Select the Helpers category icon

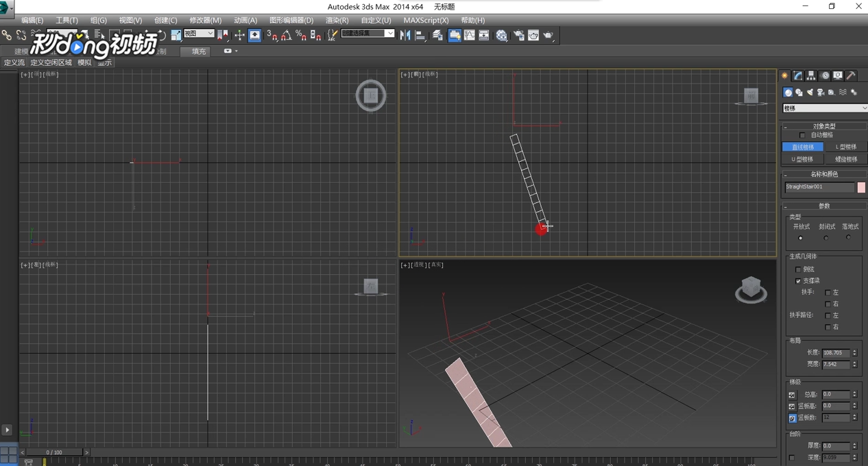point(831,93)
